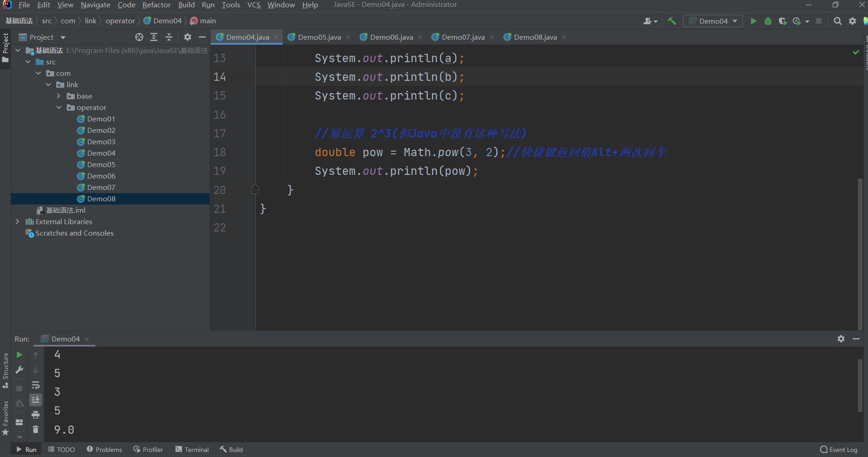Open the File menu

(24, 5)
